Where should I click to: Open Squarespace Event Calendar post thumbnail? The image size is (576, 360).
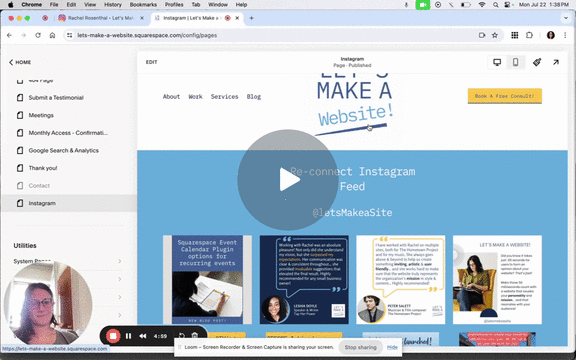207,280
